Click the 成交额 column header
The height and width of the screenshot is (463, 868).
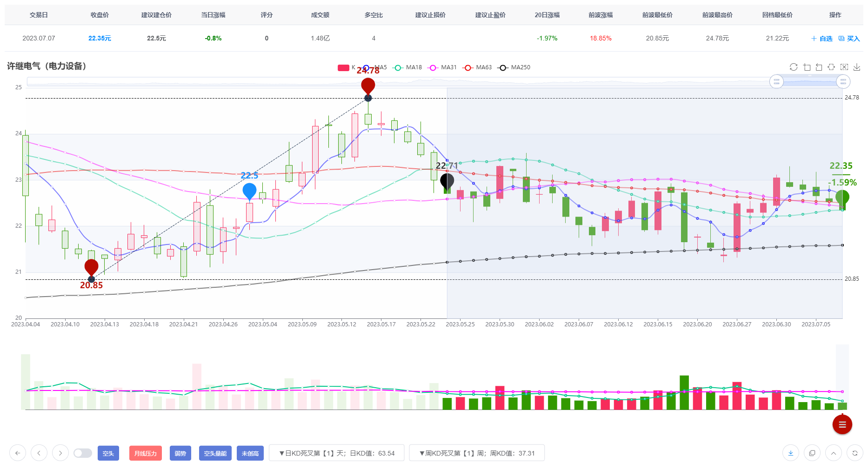click(x=320, y=15)
